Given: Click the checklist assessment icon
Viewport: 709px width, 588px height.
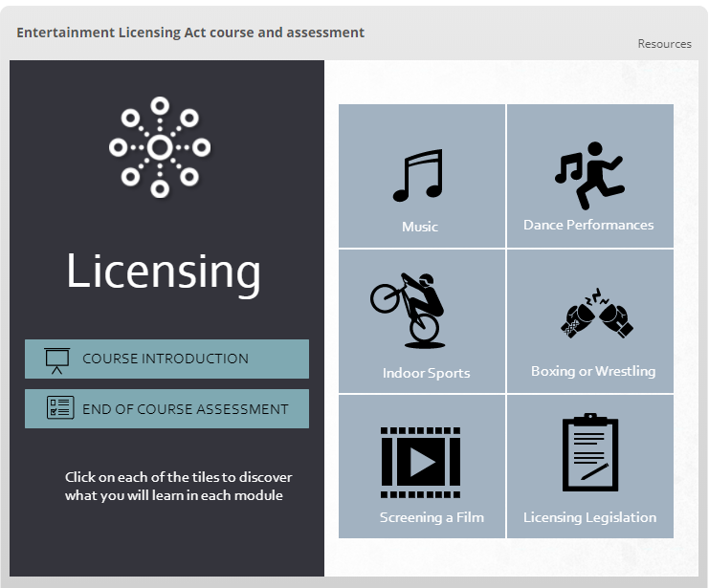Looking at the screenshot, I should (60, 407).
